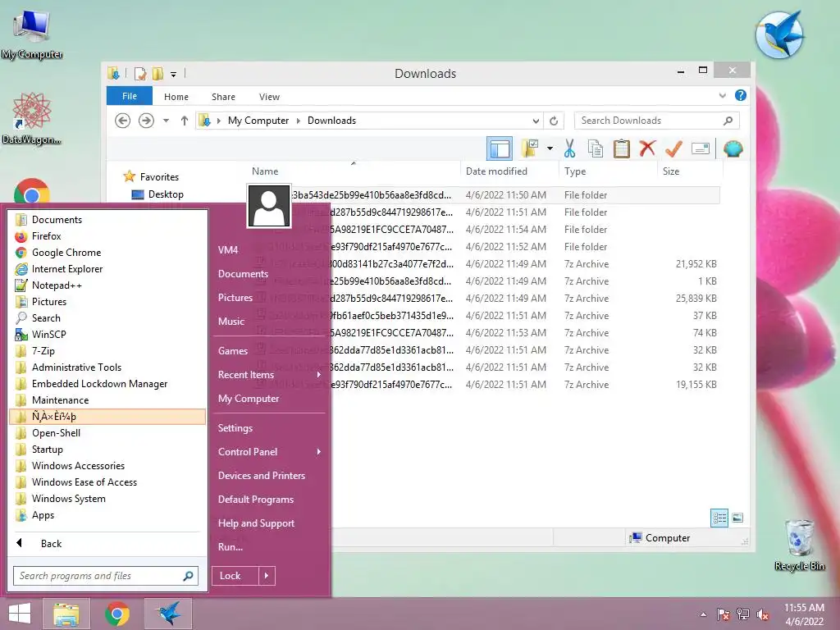
Task: Expand the Control Panel submenu arrow
Action: pyautogui.click(x=319, y=452)
